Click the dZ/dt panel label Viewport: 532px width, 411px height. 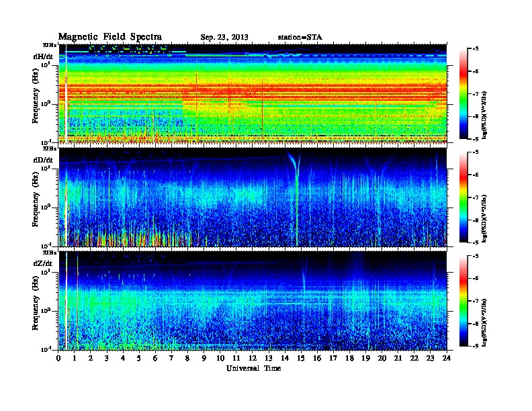coord(43,263)
